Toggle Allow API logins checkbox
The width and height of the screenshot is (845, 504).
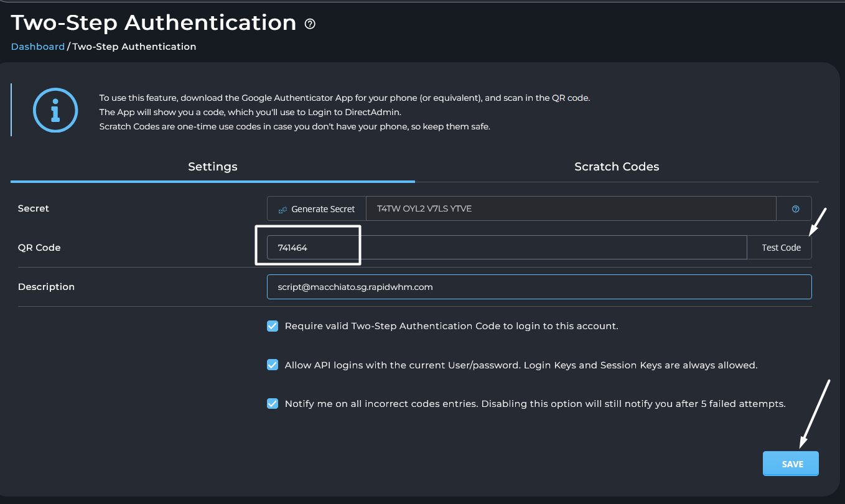click(273, 365)
